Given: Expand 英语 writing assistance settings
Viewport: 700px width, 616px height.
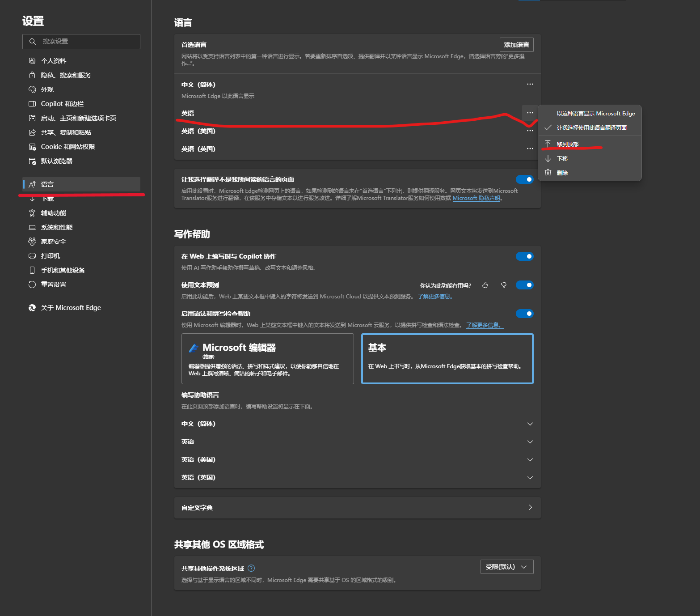Looking at the screenshot, I should pyautogui.click(x=530, y=442).
